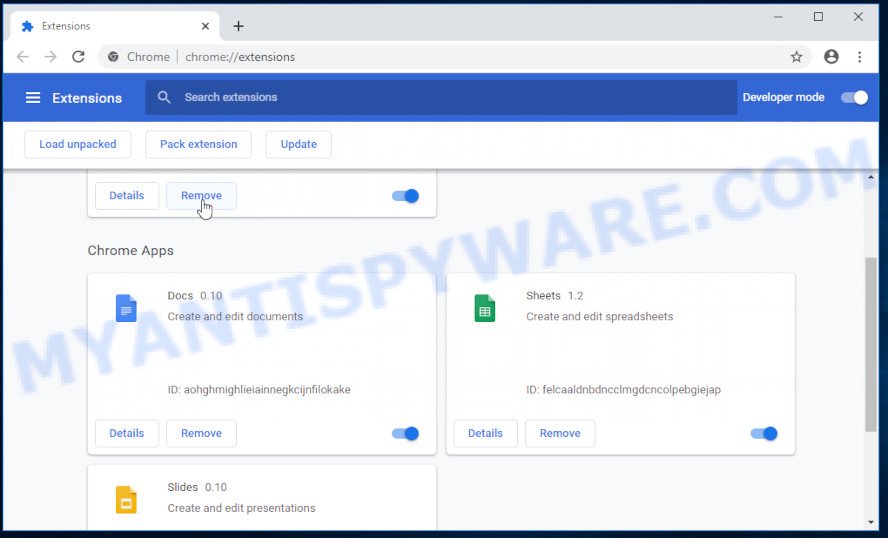The width and height of the screenshot is (888, 538).
Task: Click 'Create and edit documents' description
Action: coord(235,317)
